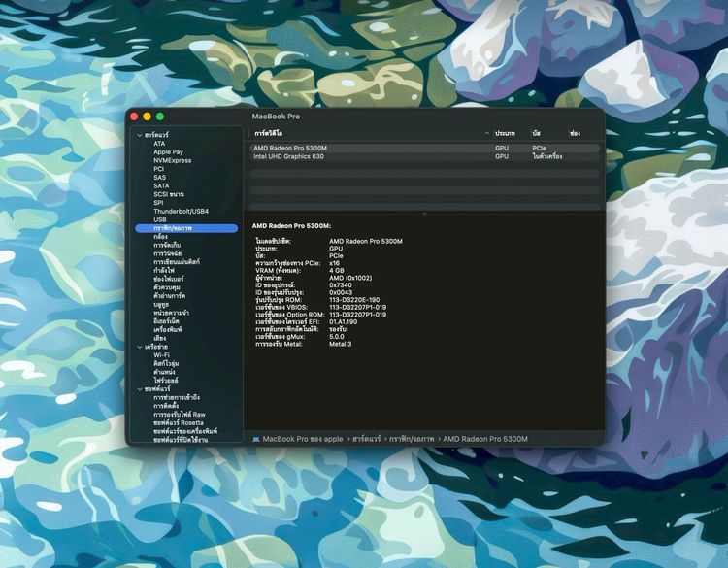
Task: Close the MacBook Pro window with red button
Action: pos(134,117)
